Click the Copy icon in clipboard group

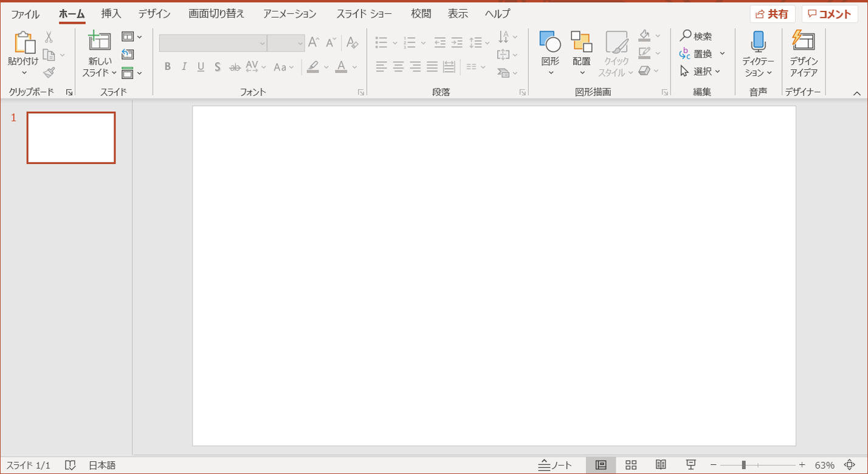(x=49, y=55)
